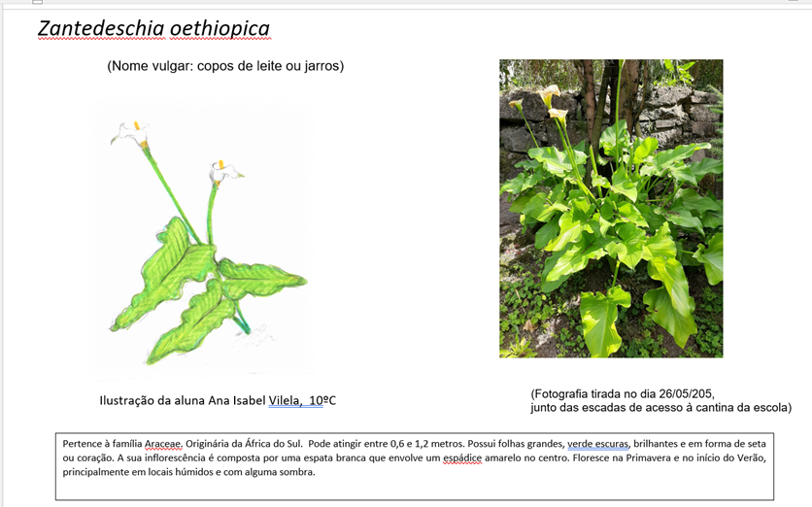Click the title 'Zantedeschia oethiopica'
This screenshot has width=812, height=507.
point(153,28)
